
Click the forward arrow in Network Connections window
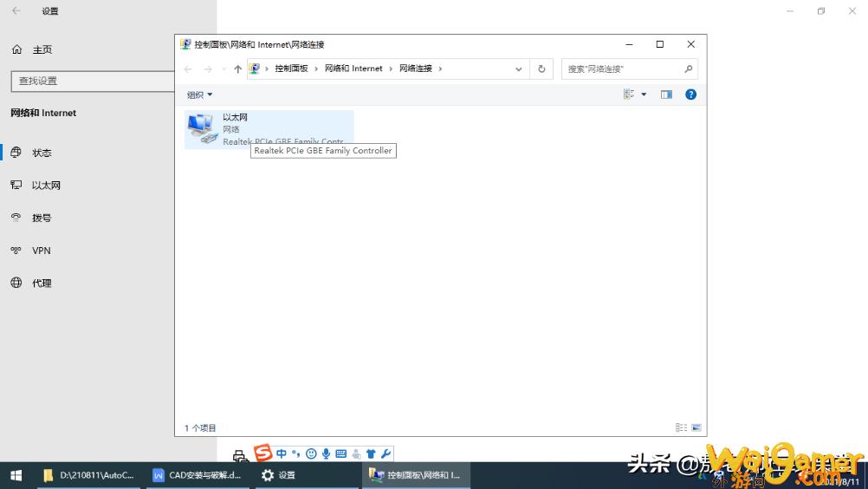[208, 68]
